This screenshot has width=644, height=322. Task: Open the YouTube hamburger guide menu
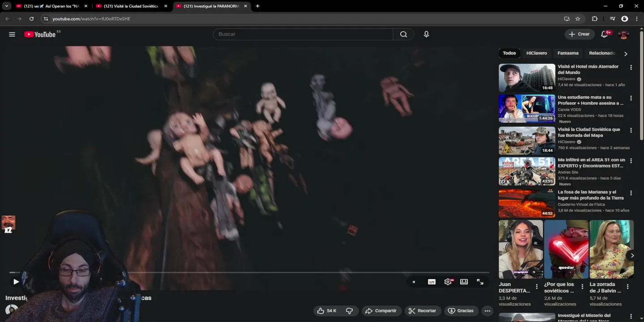12,34
